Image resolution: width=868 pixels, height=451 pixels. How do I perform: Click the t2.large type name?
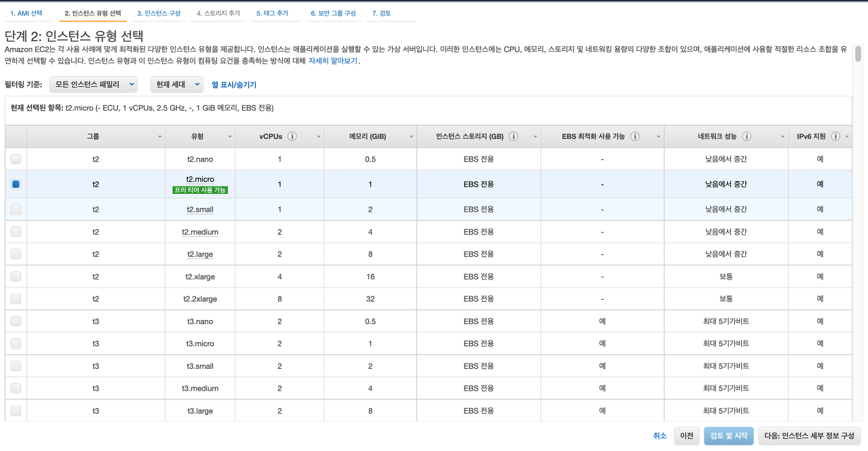[x=200, y=254]
